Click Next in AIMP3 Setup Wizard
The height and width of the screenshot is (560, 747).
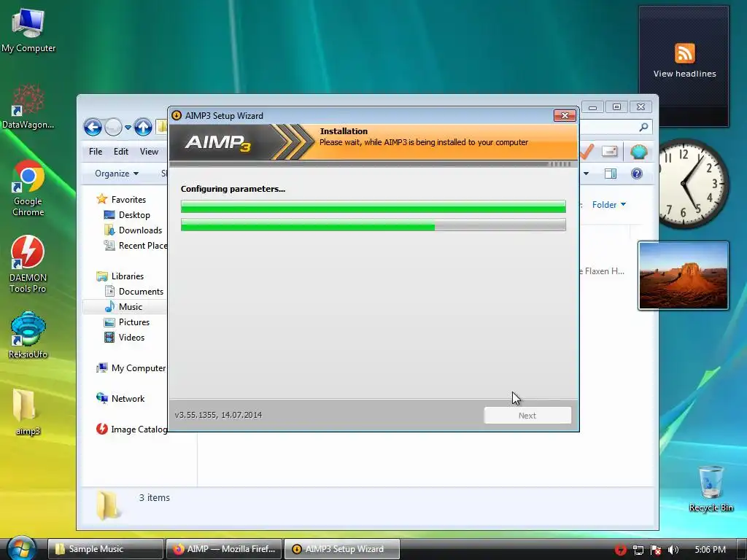click(x=527, y=415)
